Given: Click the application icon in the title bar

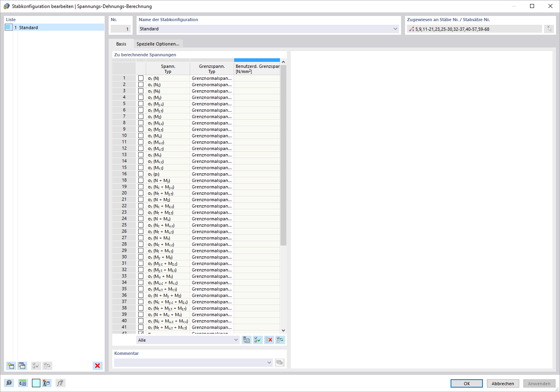Looking at the screenshot, I should tap(6, 6).
